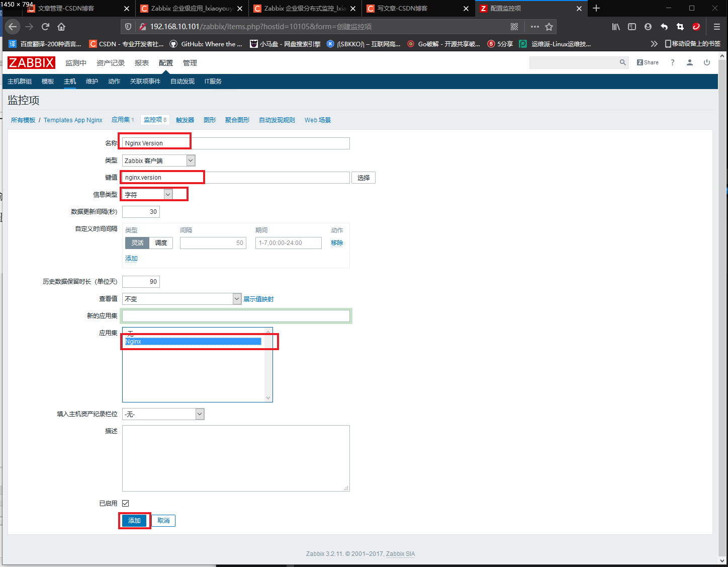Click the 移除 remove interval link
This screenshot has width=728, height=567.
(x=337, y=243)
